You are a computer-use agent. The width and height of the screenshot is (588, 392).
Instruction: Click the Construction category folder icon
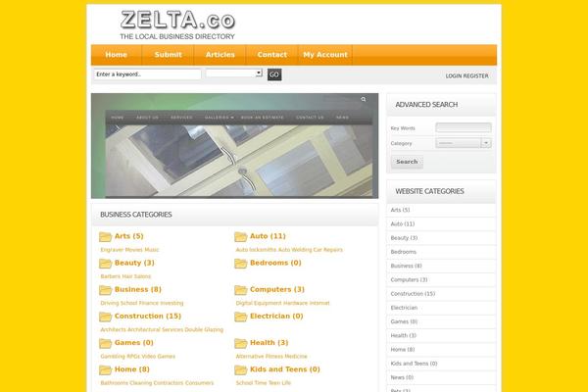tap(106, 317)
